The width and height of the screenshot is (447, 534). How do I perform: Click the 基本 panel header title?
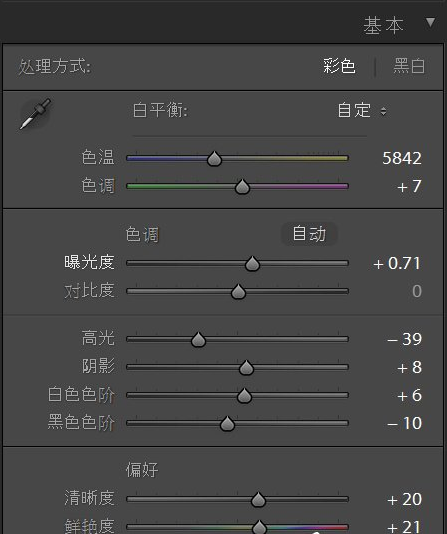pyautogui.click(x=383, y=26)
